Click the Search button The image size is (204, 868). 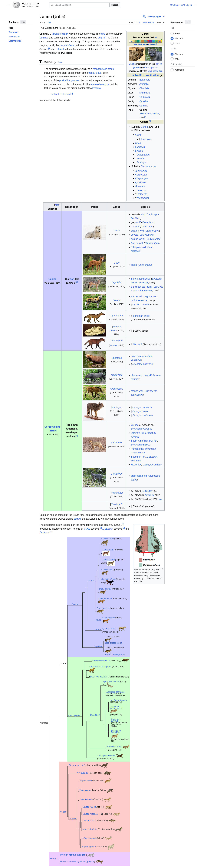115,5
